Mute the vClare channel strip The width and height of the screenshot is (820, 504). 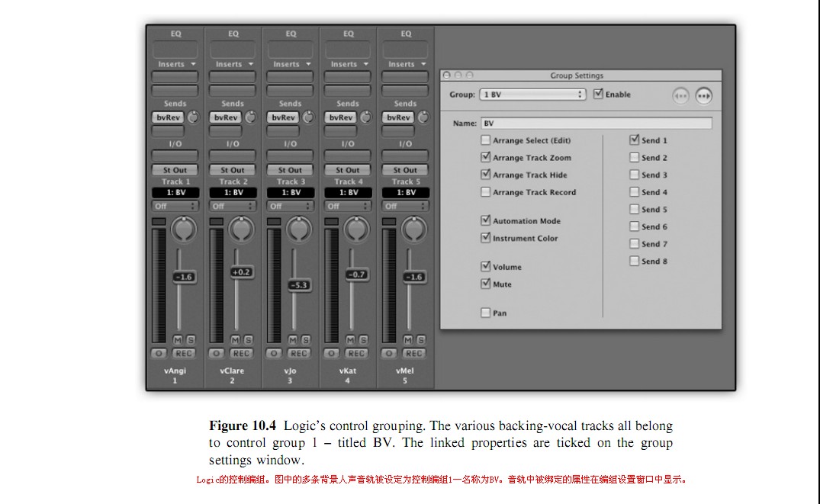tap(236, 340)
